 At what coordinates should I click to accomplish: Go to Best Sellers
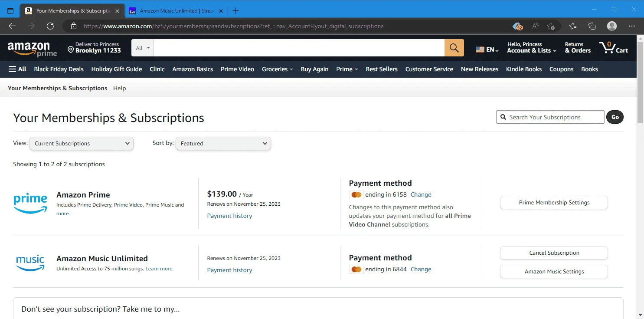pos(382,69)
